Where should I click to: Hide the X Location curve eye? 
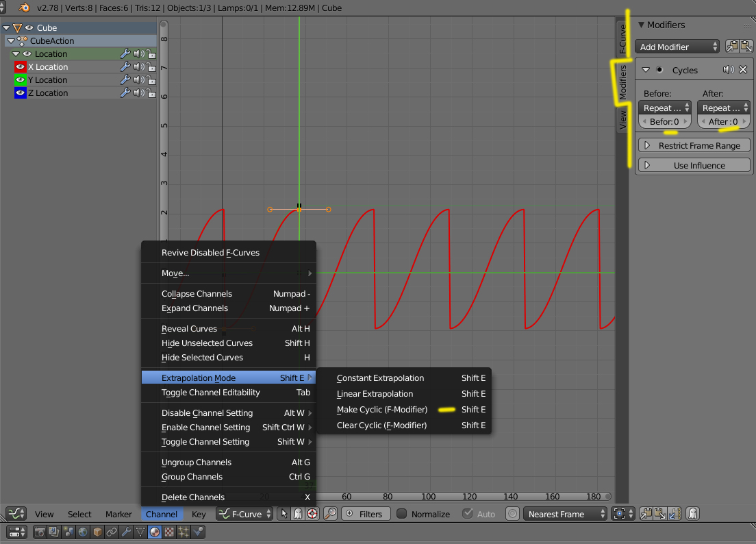point(21,67)
